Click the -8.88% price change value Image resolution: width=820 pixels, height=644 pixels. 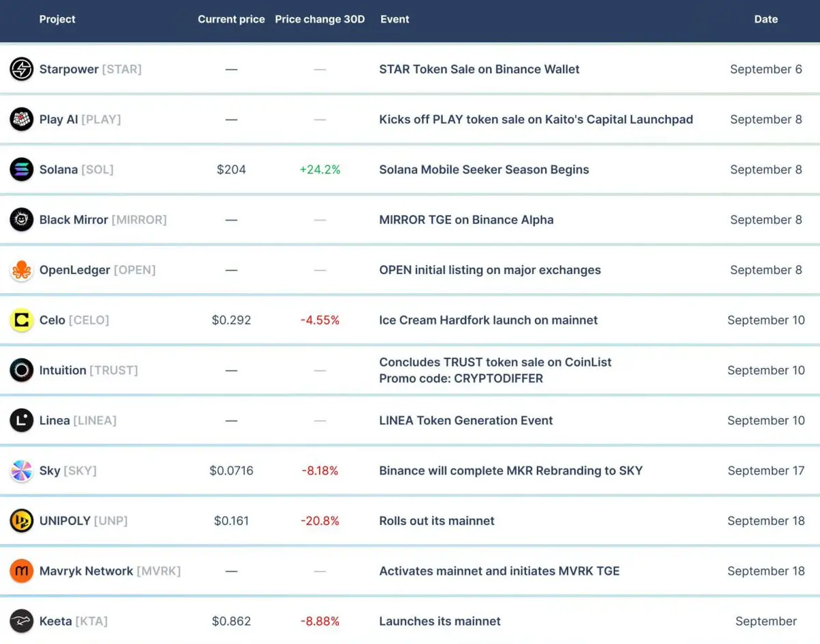pos(320,621)
